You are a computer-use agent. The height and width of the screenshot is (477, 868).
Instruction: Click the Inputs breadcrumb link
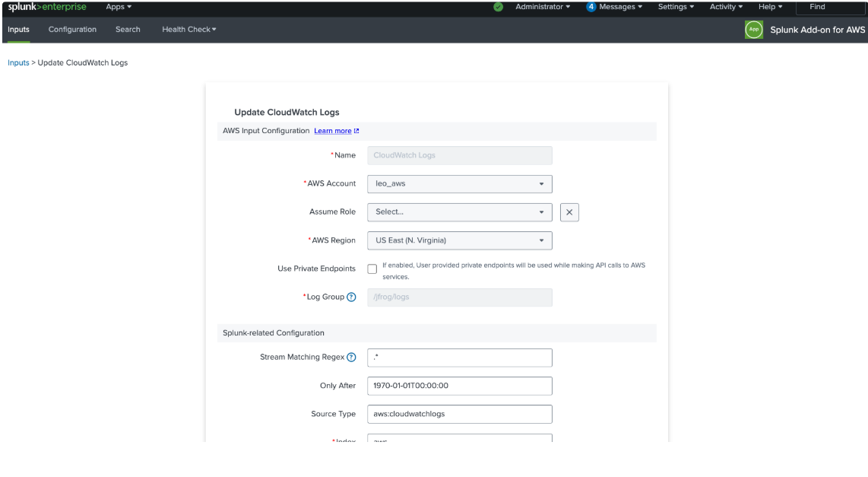17,62
